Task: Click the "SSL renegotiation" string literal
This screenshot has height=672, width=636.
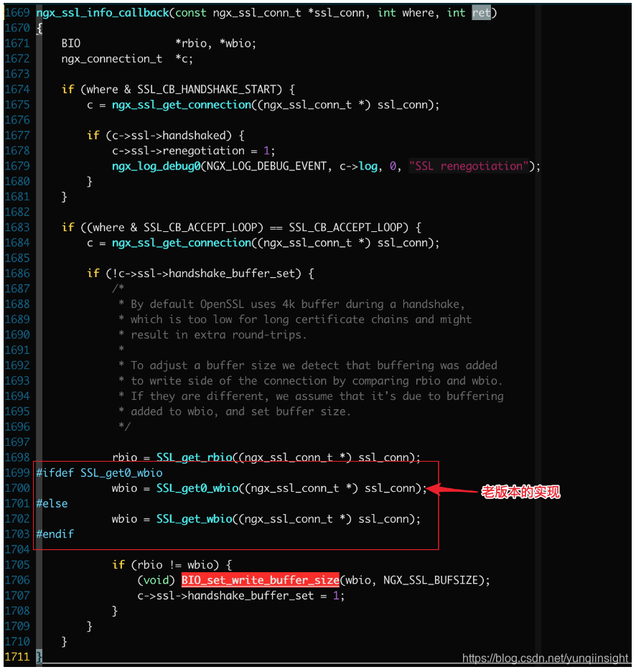Action: tap(469, 166)
